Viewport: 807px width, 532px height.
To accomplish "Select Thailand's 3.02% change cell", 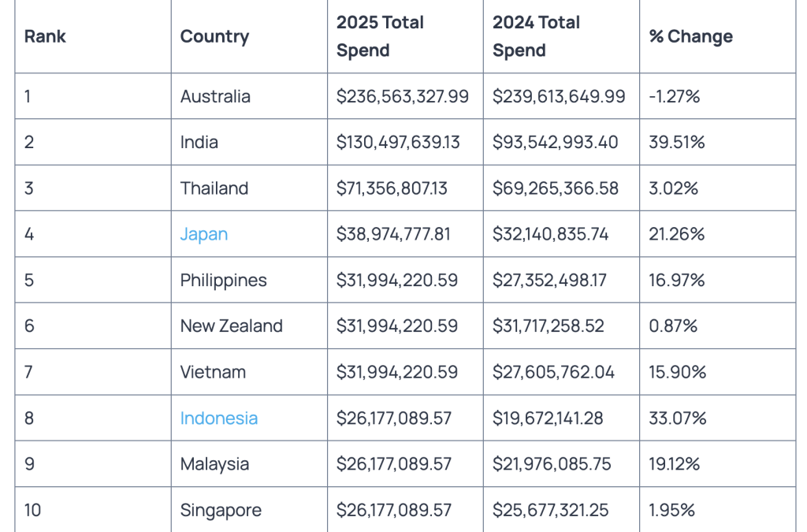I will point(674,188).
